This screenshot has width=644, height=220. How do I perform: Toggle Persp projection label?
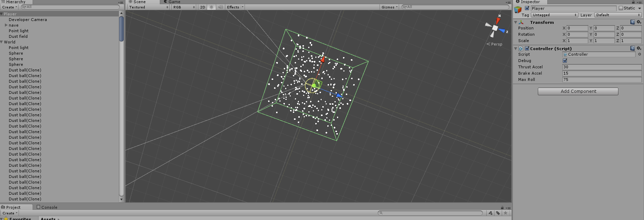pos(494,44)
